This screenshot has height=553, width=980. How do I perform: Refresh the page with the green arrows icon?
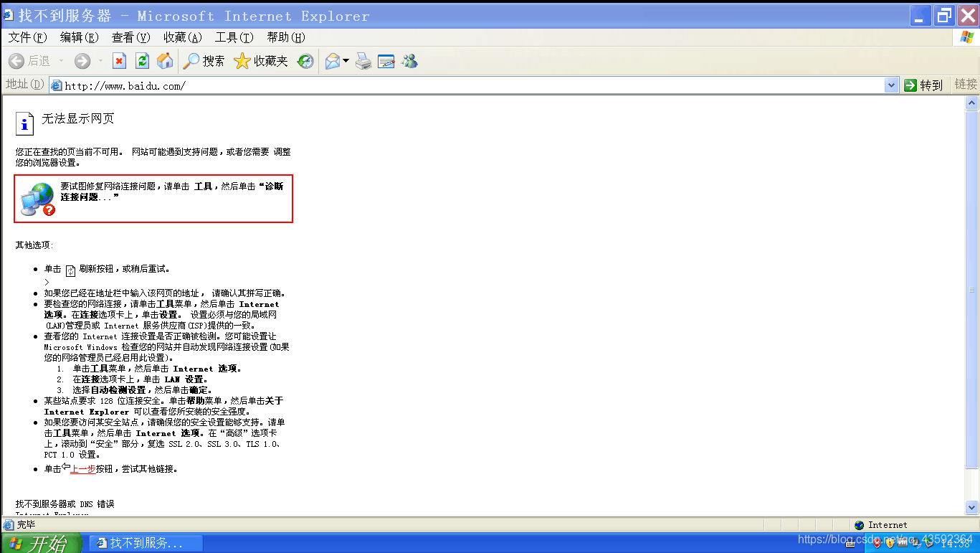[142, 62]
